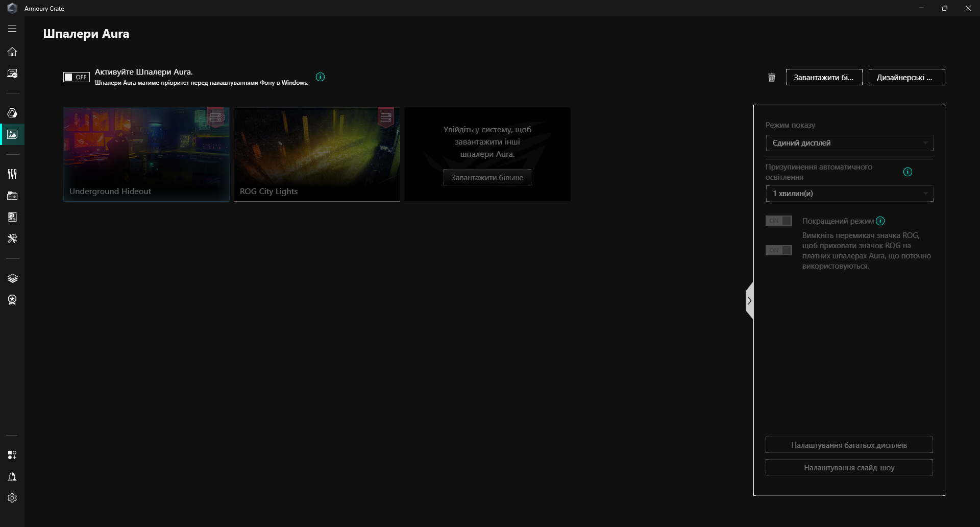Toggle the ROG icon visibility switch

coord(778,250)
